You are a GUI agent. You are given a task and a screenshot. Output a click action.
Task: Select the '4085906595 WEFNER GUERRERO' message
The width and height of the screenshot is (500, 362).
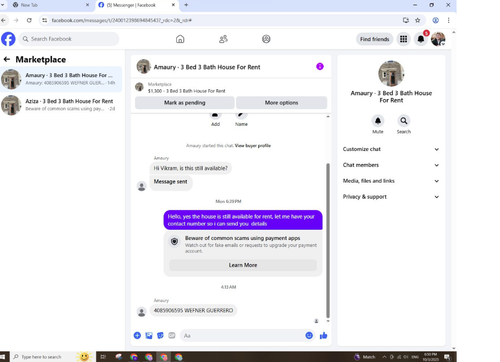coord(193,310)
